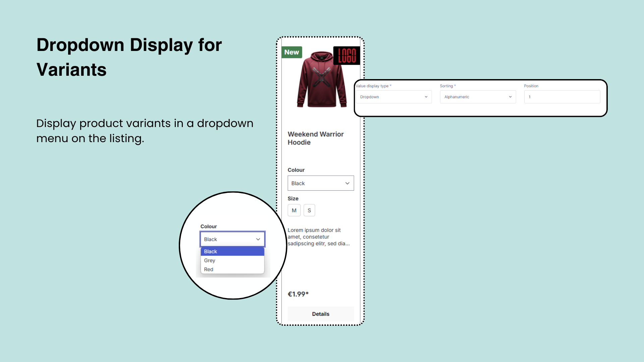This screenshot has height=362, width=644.
Task: Click the Dropdown Display for Variants heading
Action: tap(129, 57)
